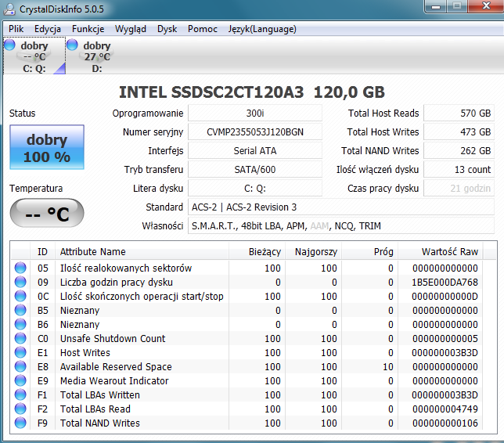The image size is (504, 443).
Task: Click the Total Host Reads value 570 GB
Action: 459,113
